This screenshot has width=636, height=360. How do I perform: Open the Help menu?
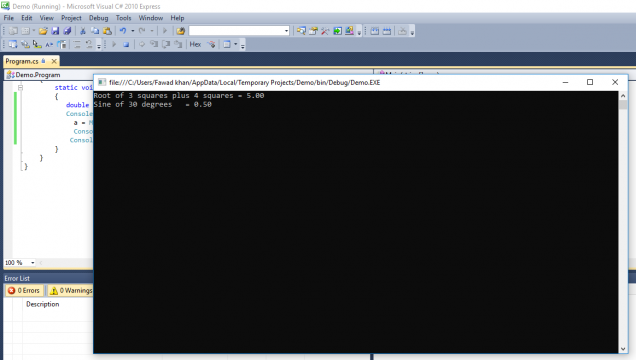coord(177,18)
